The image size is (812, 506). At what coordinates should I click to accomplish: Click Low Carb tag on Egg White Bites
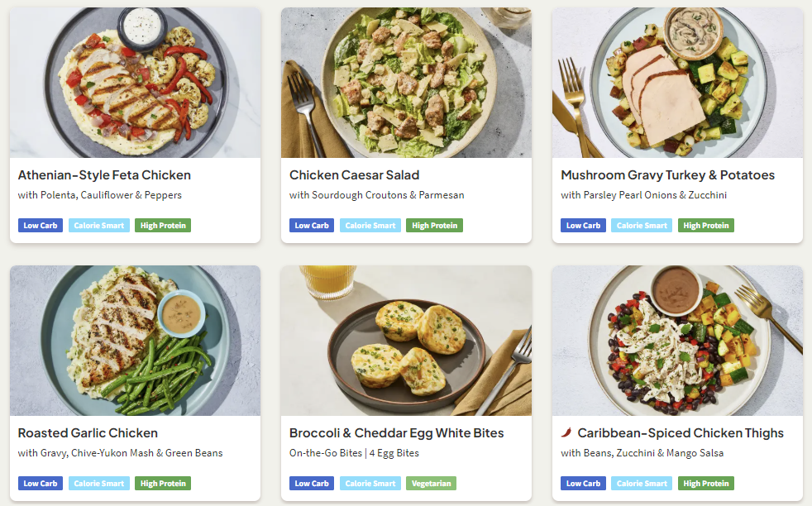pyautogui.click(x=312, y=484)
